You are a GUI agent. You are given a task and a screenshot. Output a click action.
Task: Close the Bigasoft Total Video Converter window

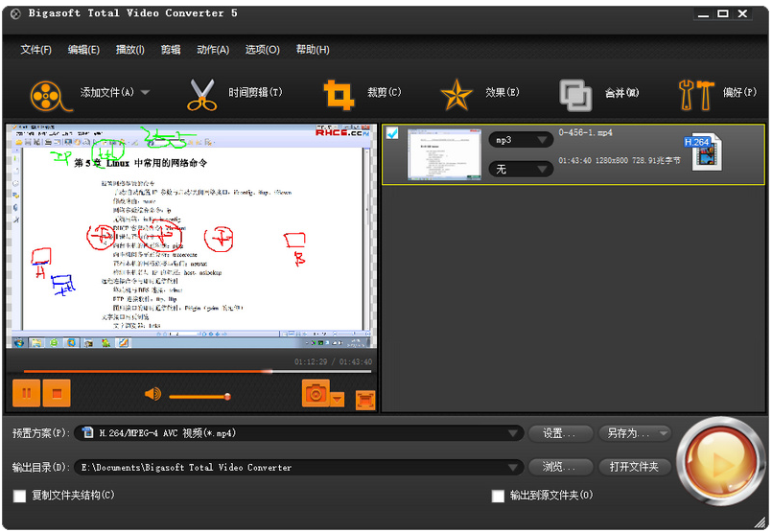click(x=743, y=13)
